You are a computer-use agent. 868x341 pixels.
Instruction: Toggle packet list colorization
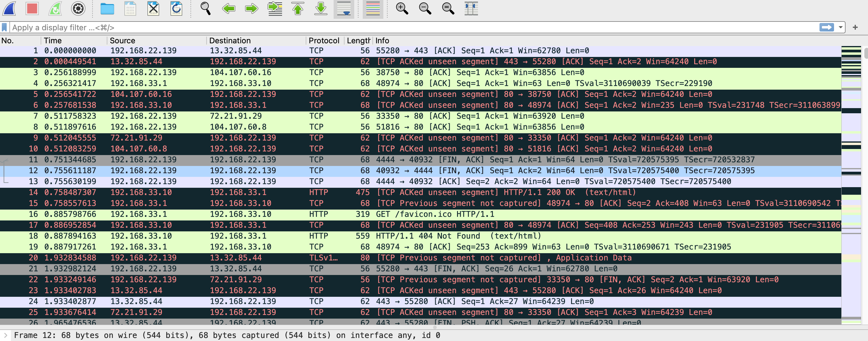tap(373, 8)
